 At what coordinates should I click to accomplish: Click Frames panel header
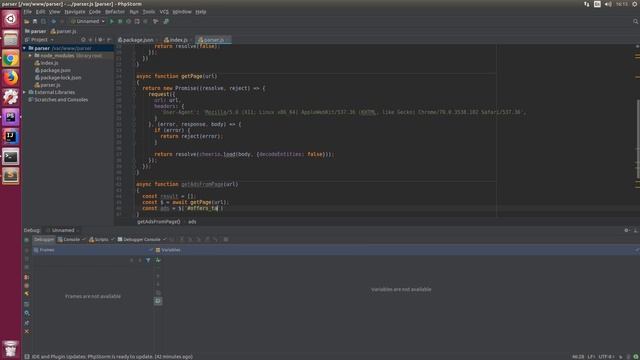(x=93, y=250)
